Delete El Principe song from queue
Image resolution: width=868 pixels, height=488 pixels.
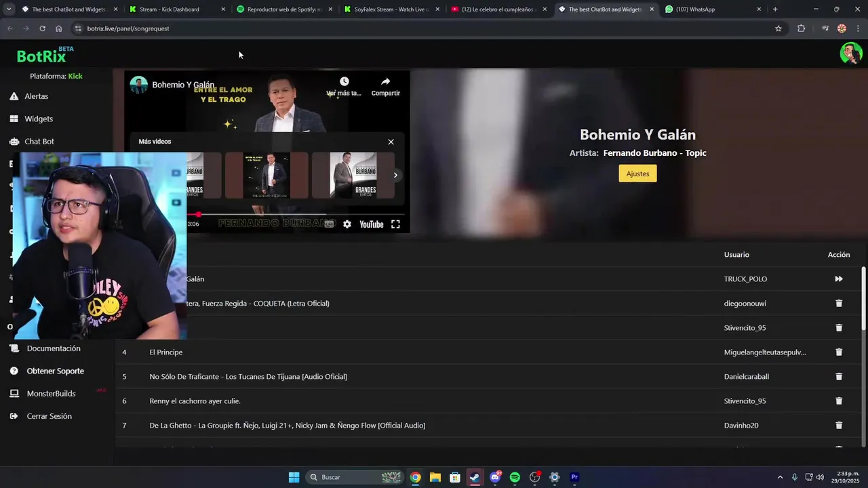839,352
